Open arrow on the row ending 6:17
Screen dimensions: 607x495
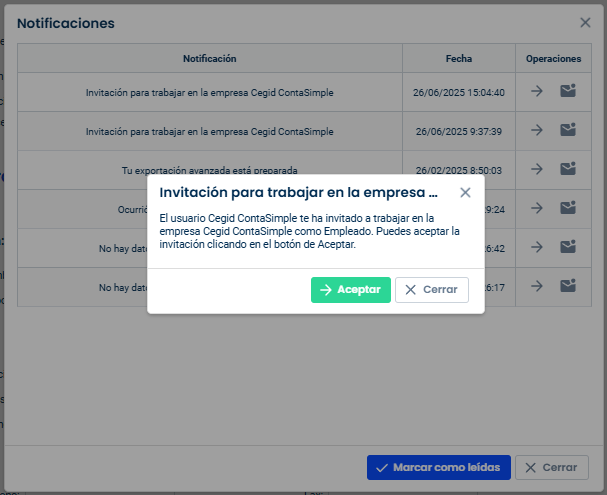click(537, 286)
